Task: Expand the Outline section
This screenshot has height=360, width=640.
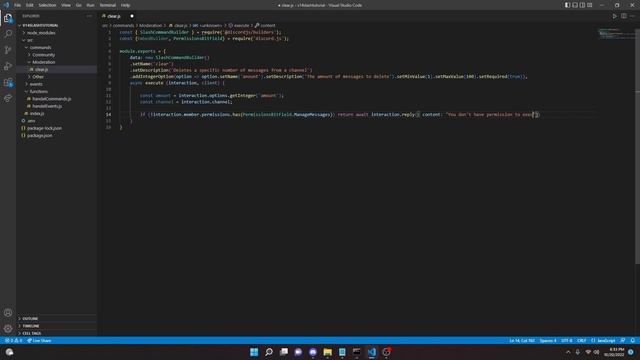Action: pos(56,318)
